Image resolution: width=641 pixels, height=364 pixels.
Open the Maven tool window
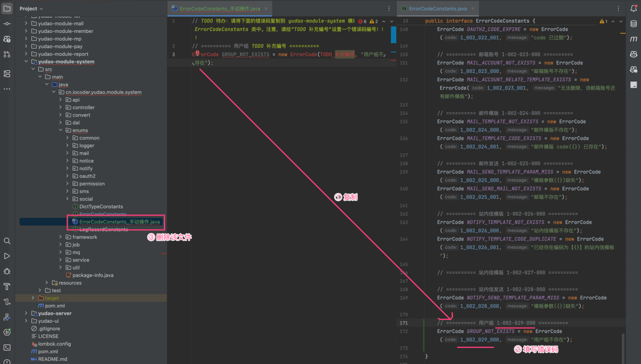point(633,39)
